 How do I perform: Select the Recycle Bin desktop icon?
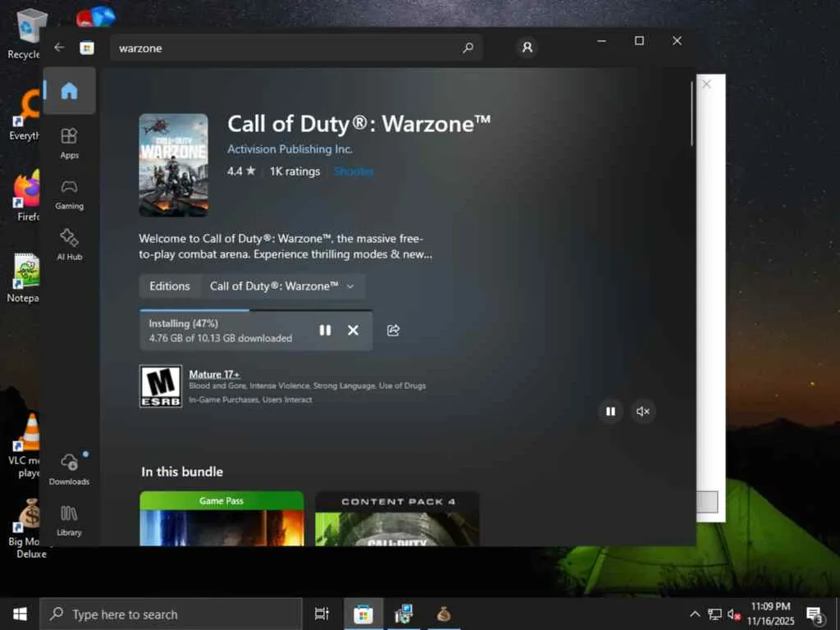(x=25, y=34)
